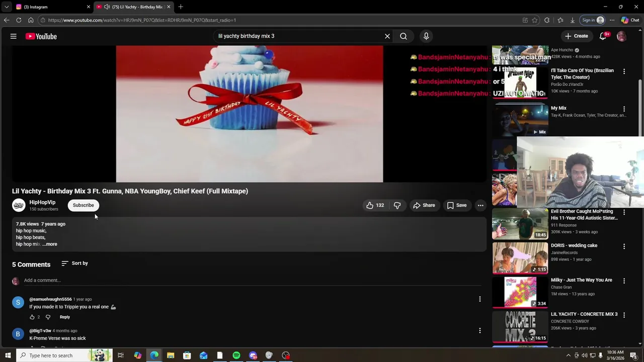Viewport: 644px width, 362px height.
Task: Open Task View on the taskbar
Action: click(121, 355)
